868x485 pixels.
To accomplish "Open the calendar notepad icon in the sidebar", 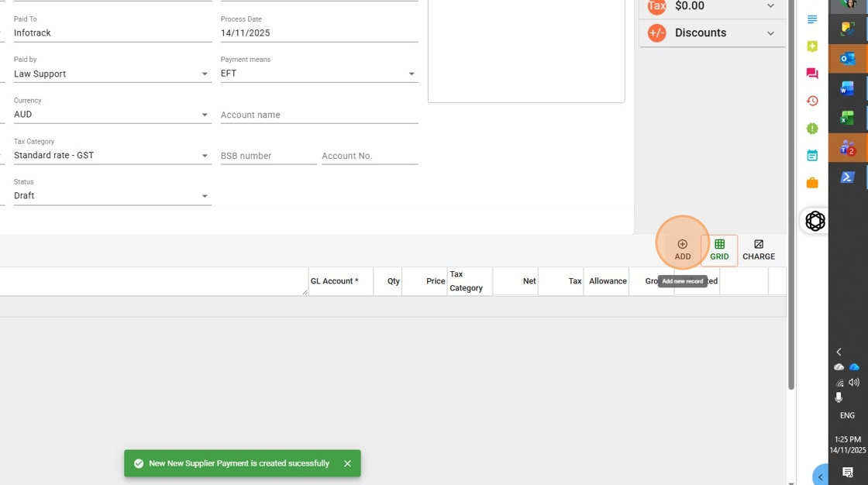I will click(x=812, y=155).
